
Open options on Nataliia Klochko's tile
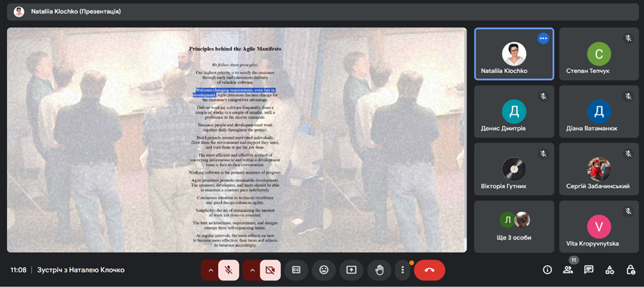coord(543,38)
